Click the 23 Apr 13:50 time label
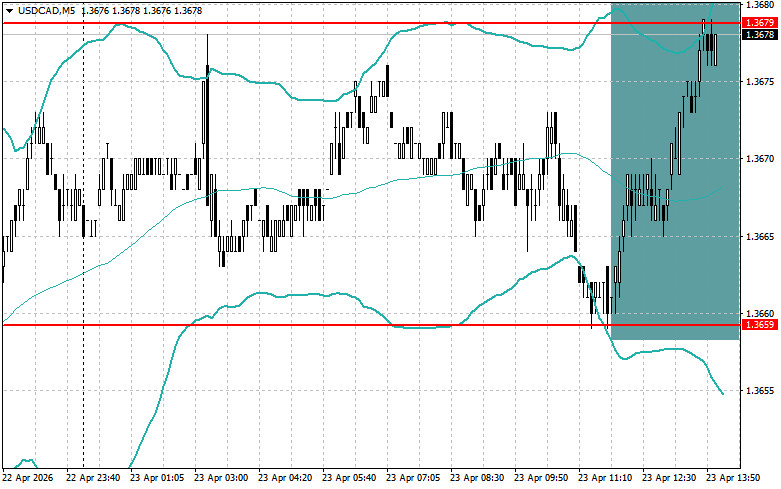 pyautogui.click(x=733, y=478)
